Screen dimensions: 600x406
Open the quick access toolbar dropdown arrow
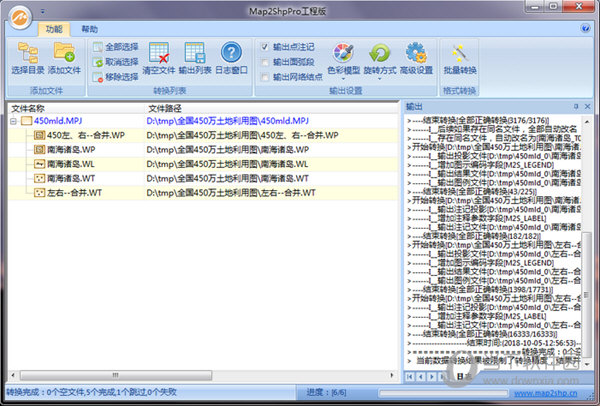(42, 12)
